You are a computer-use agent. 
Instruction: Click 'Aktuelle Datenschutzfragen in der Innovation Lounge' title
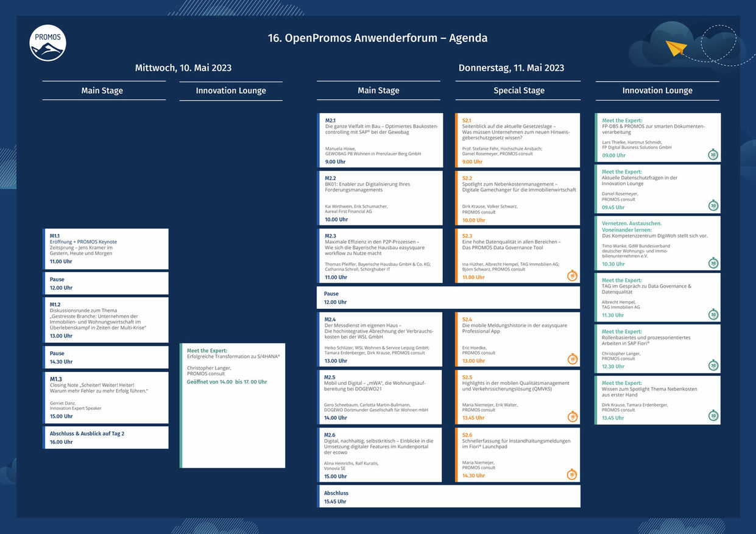(x=640, y=181)
